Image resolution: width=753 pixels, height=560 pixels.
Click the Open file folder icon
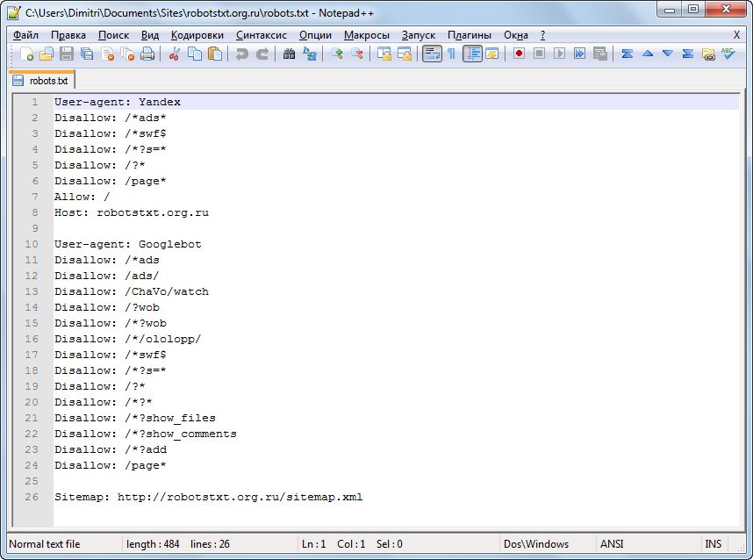pyautogui.click(x=47, y=54)
